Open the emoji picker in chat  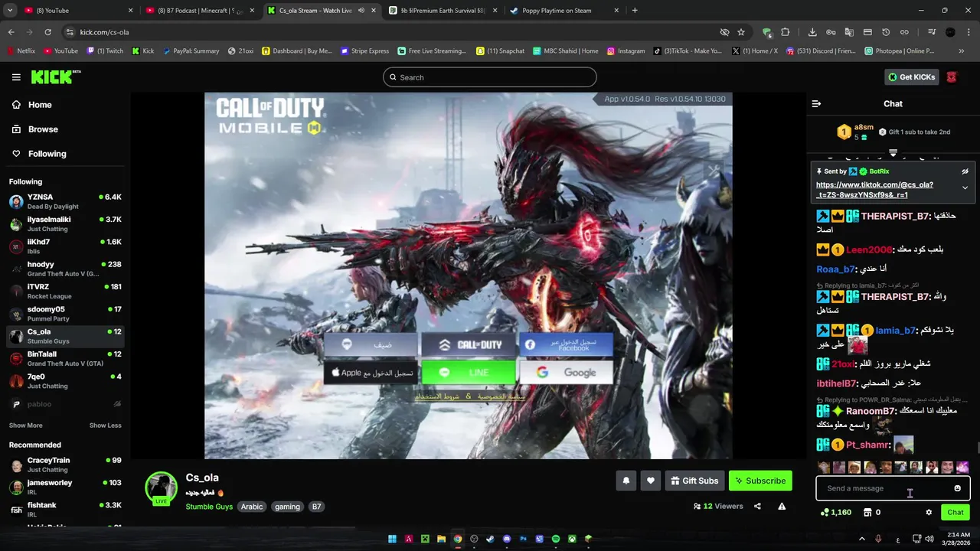click(x=957, y=488)
